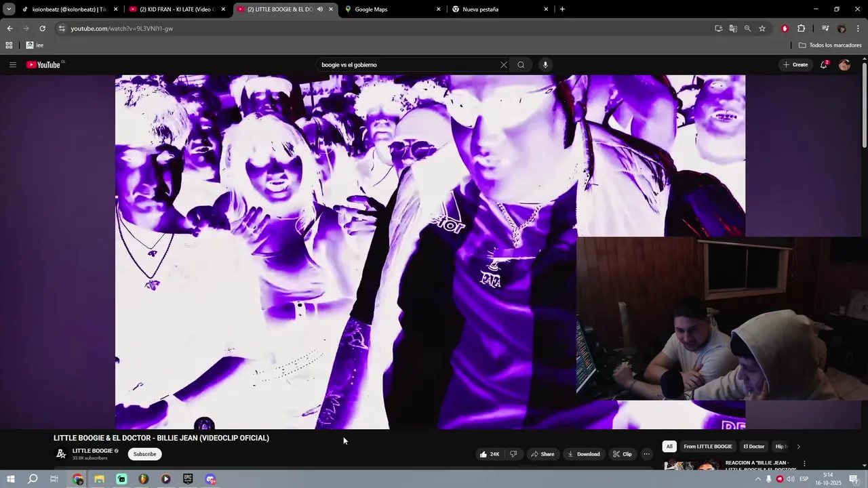Screen dimensions: 868x488
Task: Open YouTube notifications bell
Action: pyautogui.click(x=824, y=65)
